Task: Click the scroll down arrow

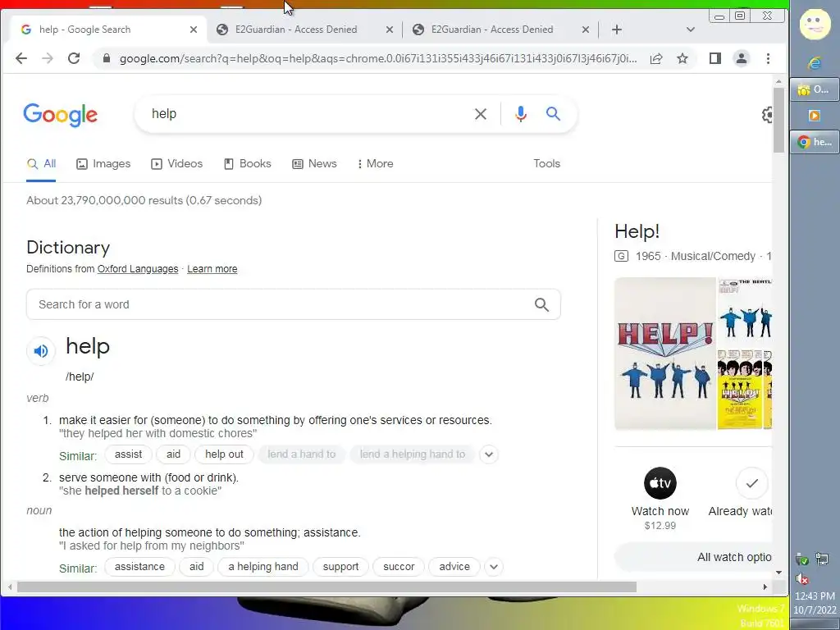Action: coord(778,573)
